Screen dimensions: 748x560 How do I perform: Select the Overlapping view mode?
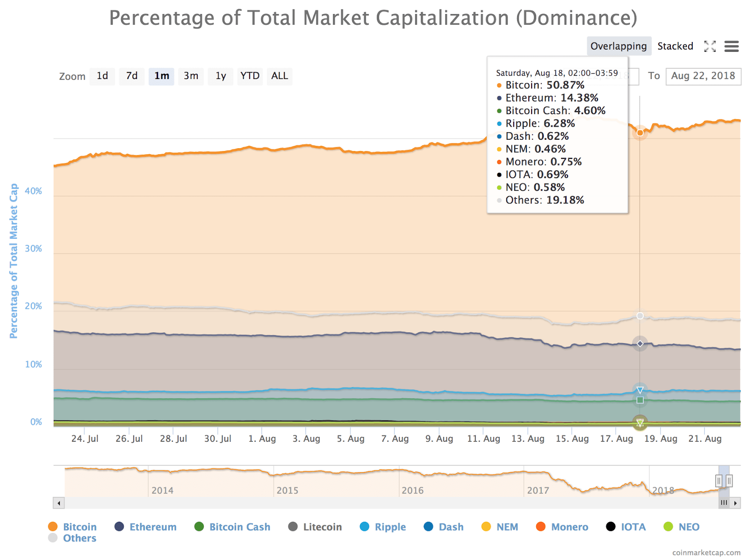click(618, 46)
